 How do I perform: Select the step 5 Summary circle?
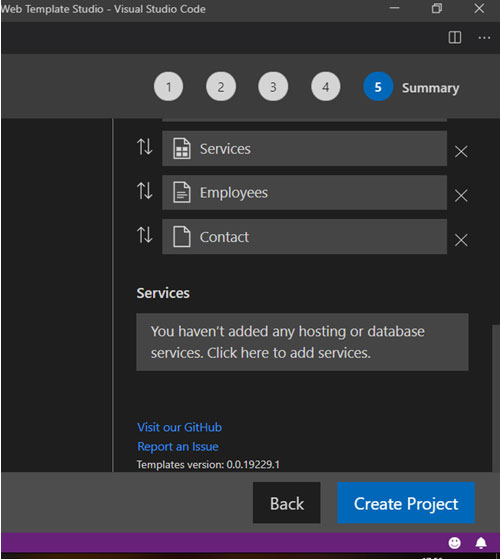[378, 87]
